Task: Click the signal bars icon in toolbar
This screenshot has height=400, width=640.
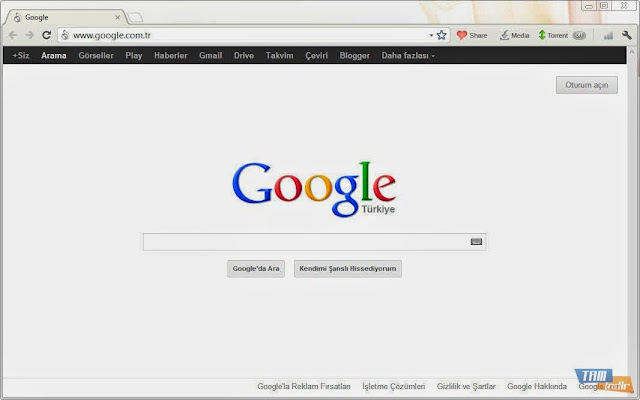Action: (x=609, y=36)
